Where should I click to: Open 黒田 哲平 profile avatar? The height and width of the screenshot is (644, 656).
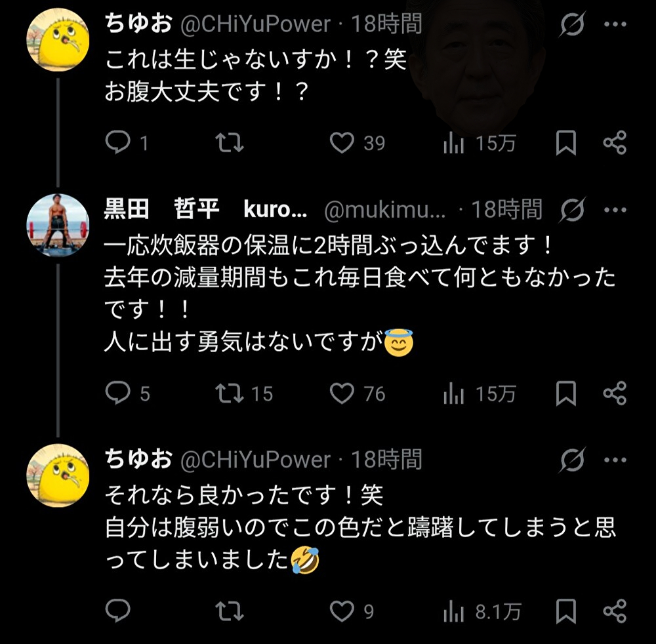[x=57, y=225]
